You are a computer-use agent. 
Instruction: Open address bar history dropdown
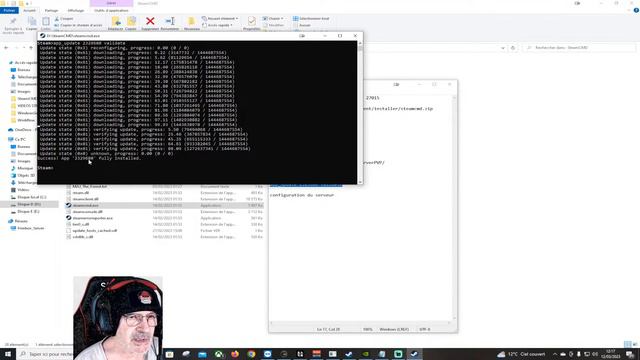[x=503, y=48]
